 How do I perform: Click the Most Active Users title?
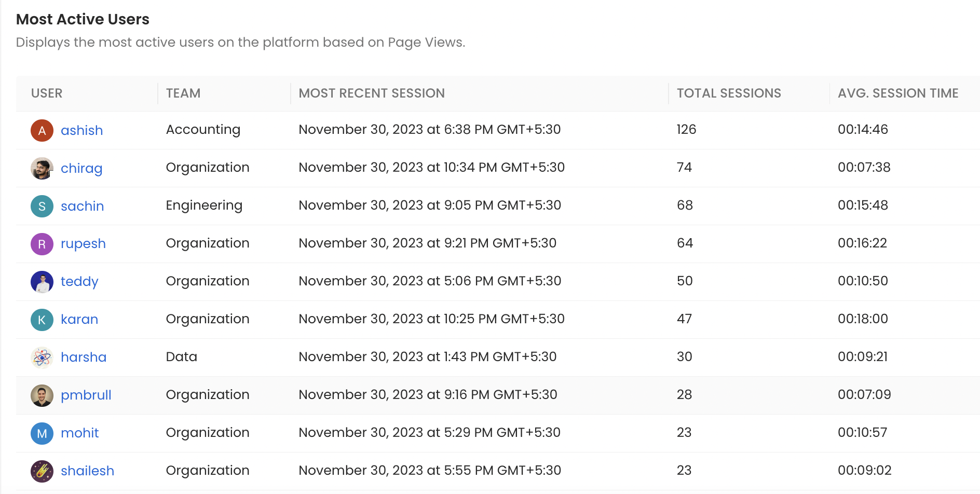83,19
